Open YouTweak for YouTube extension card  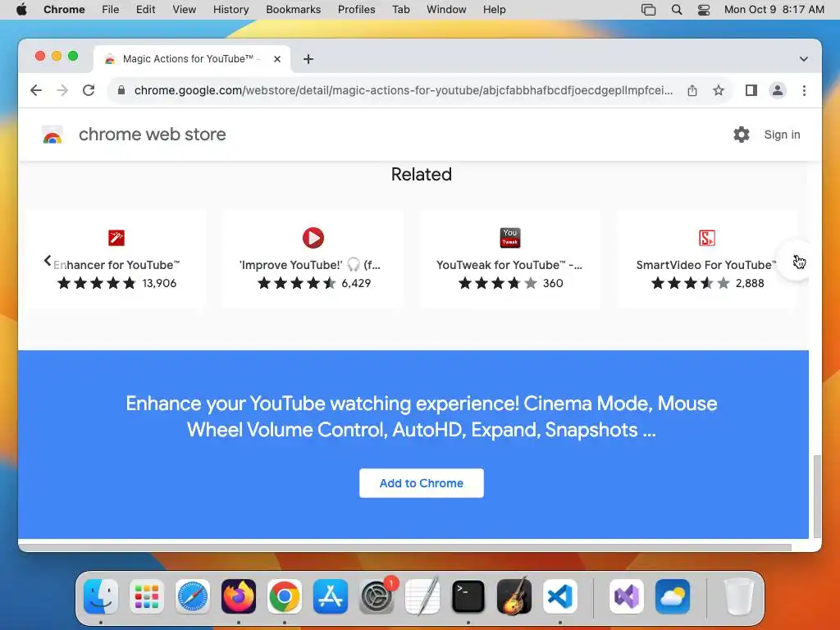click(510, 259)
